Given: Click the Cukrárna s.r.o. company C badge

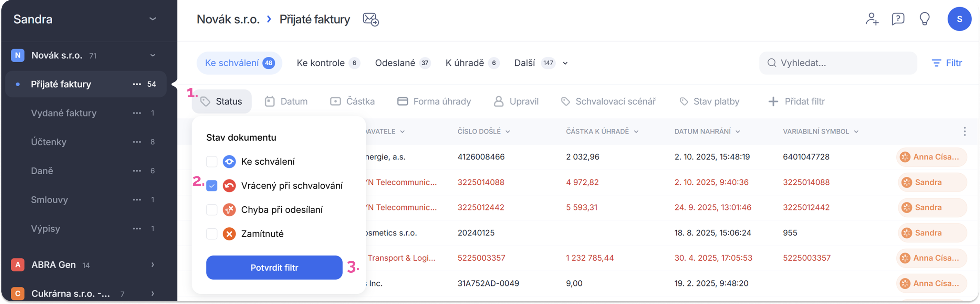Looking at the screenshot, I should [x=18, y=294].
